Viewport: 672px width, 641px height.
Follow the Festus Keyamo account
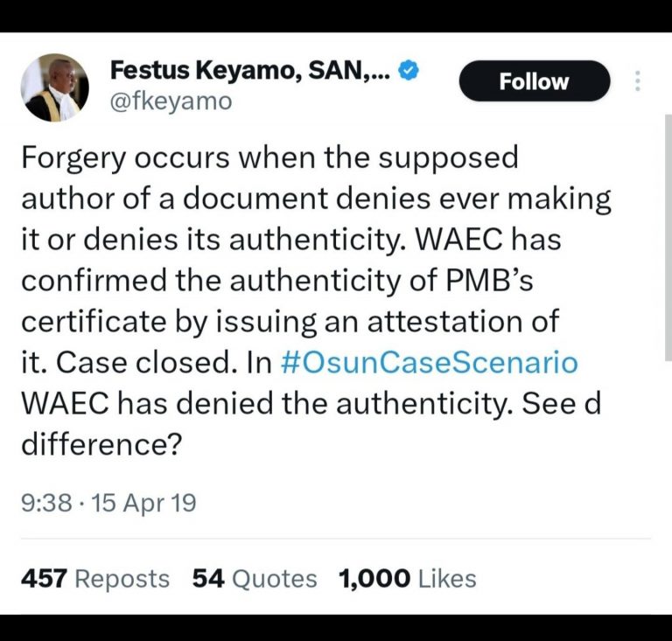click(x=534, y=81)
